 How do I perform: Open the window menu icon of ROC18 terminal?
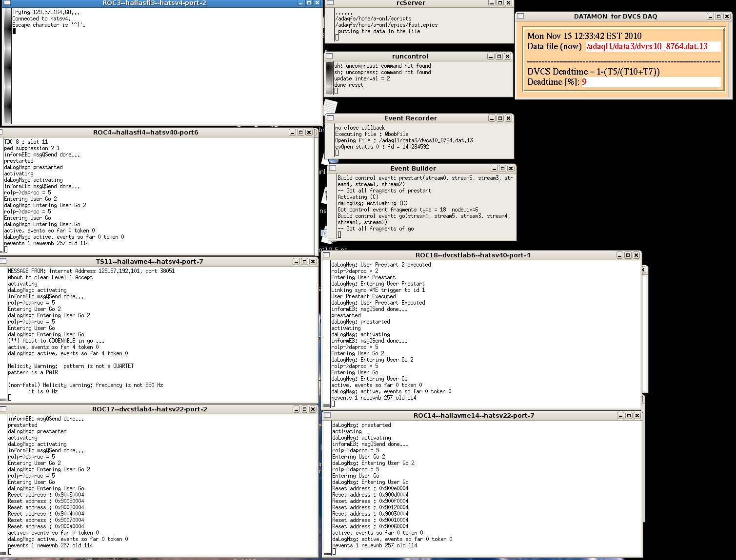pyautogui.click(x=326, y=255)
